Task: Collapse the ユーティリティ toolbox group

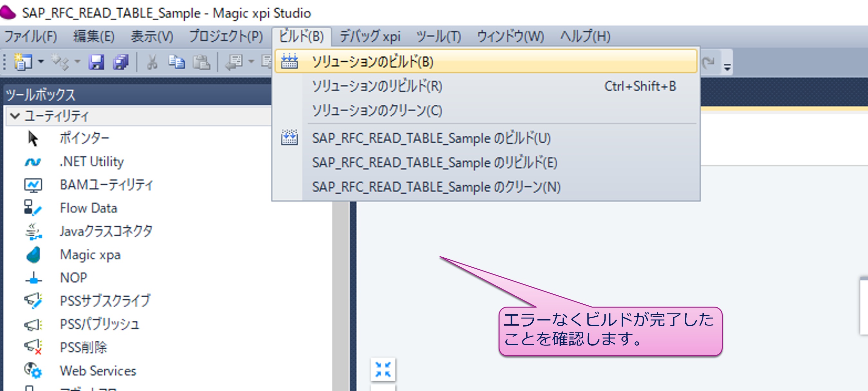Action: tap(15, 116)
